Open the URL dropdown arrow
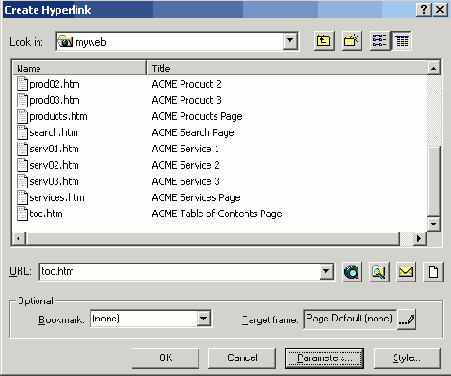 (326, 272)
